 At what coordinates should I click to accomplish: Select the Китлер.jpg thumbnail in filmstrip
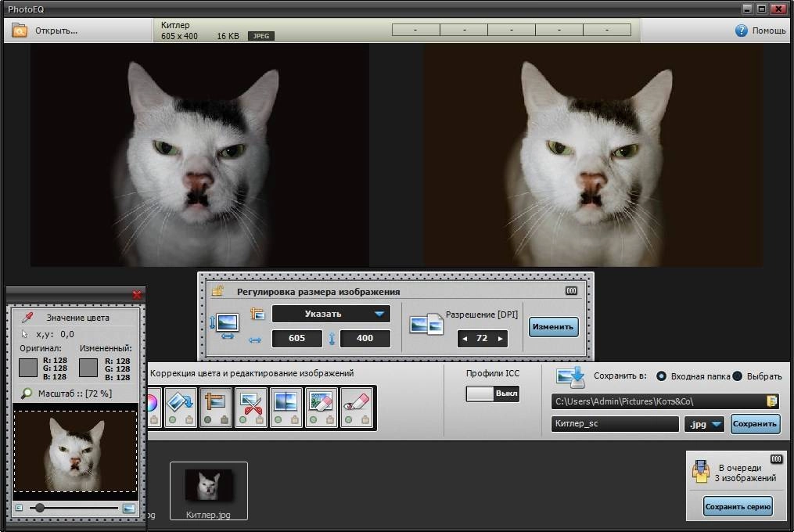point(209,491)
